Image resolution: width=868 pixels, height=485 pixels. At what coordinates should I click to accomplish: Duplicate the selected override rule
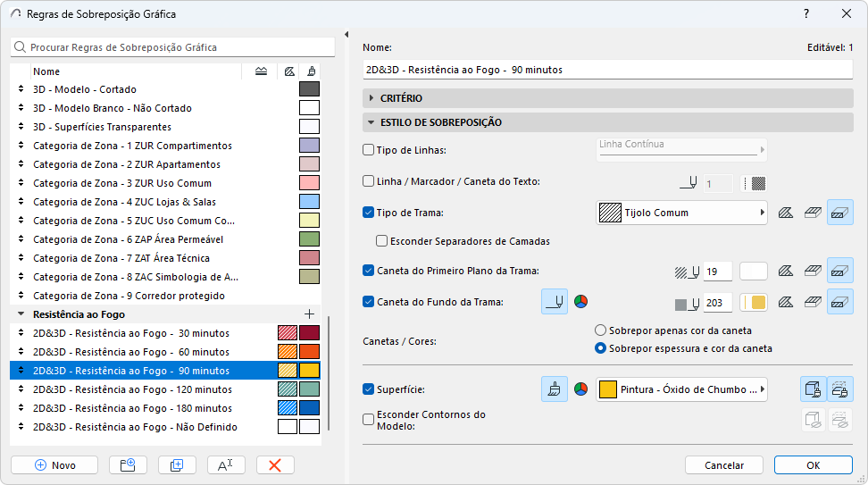(177, 464)
